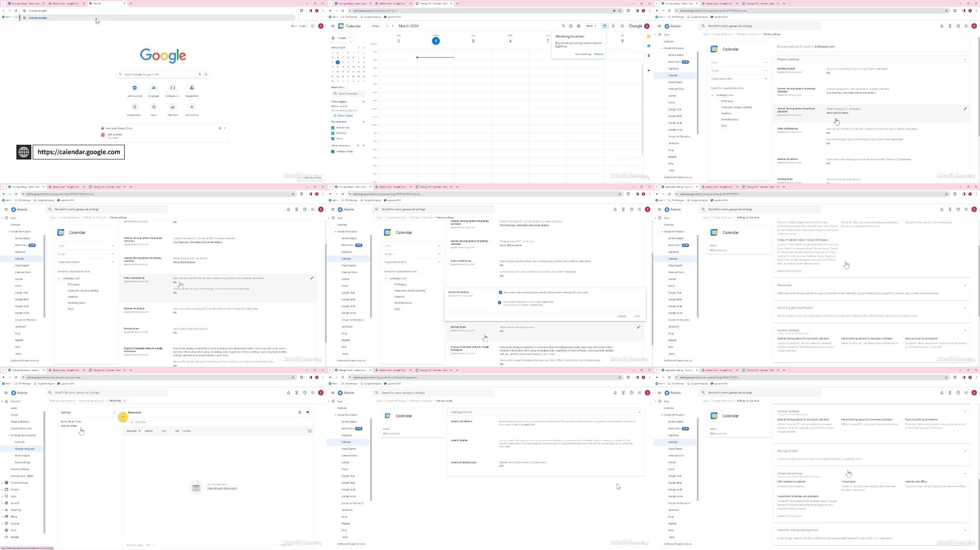Image resolution: width=980 pixels, height=550 pixels.
Task: Click Today button in Google Calendar
Action: click(375, 26)
